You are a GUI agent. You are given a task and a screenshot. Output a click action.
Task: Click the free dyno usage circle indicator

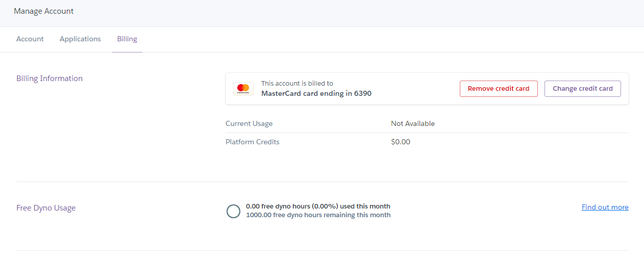pyautogui.click(x=233, y=211)
